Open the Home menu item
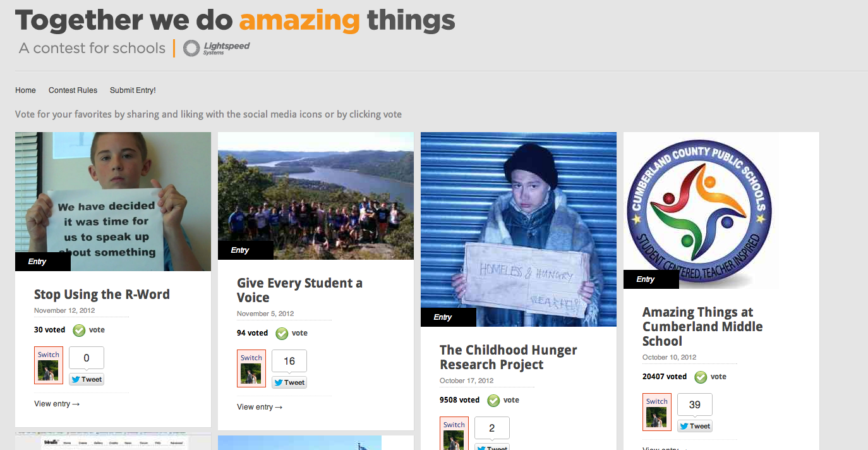 (25, 90)
